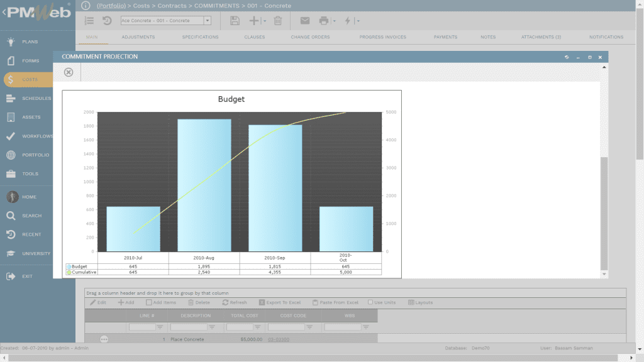
Task: Open the Notes tab
Action: pyautogui.click(x=488, y=37)
